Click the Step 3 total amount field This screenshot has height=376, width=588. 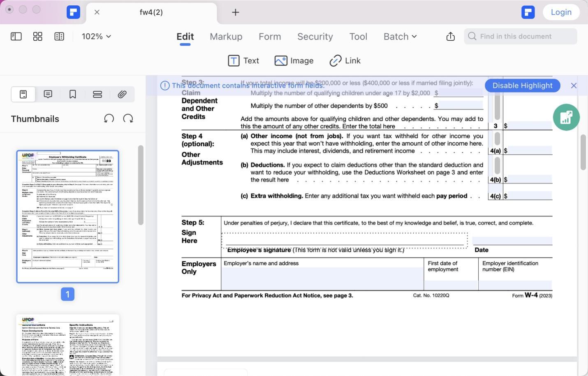click(530, 126)
